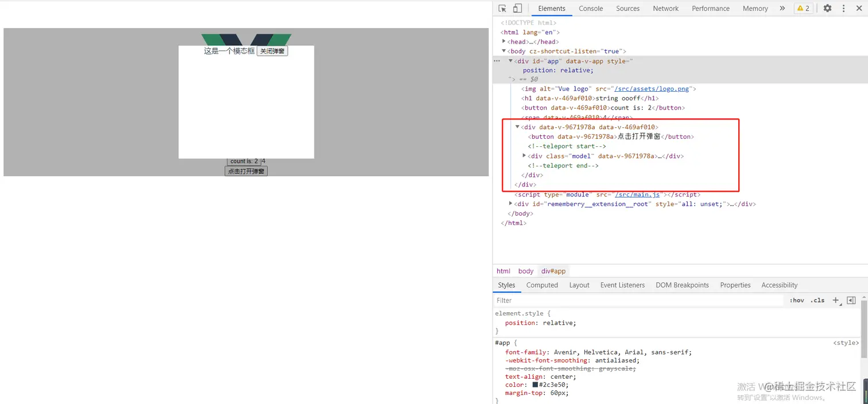Select the Styles pane tab
Viewport: 868px width, 404px height.
click(x=506, y=285)
